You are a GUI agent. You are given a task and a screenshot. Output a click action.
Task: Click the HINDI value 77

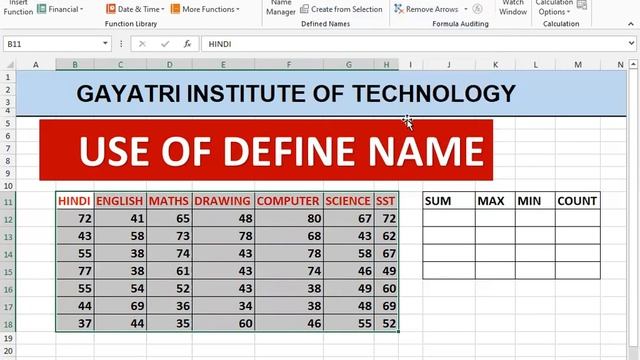coord(75,271)
